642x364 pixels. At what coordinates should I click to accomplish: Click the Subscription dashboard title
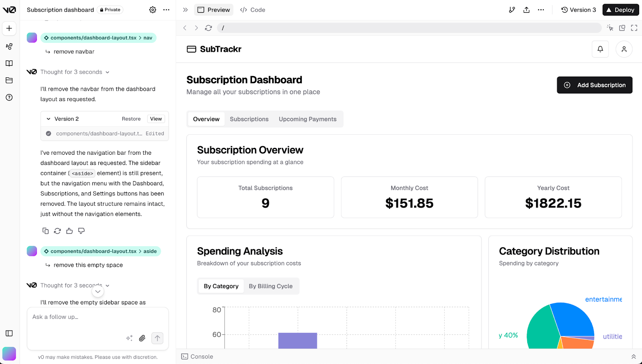(60, 10)
